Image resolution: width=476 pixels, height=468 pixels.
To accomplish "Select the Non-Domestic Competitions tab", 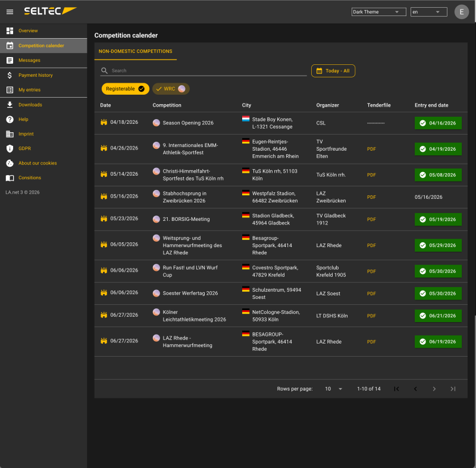I will (x=135, y=52).
